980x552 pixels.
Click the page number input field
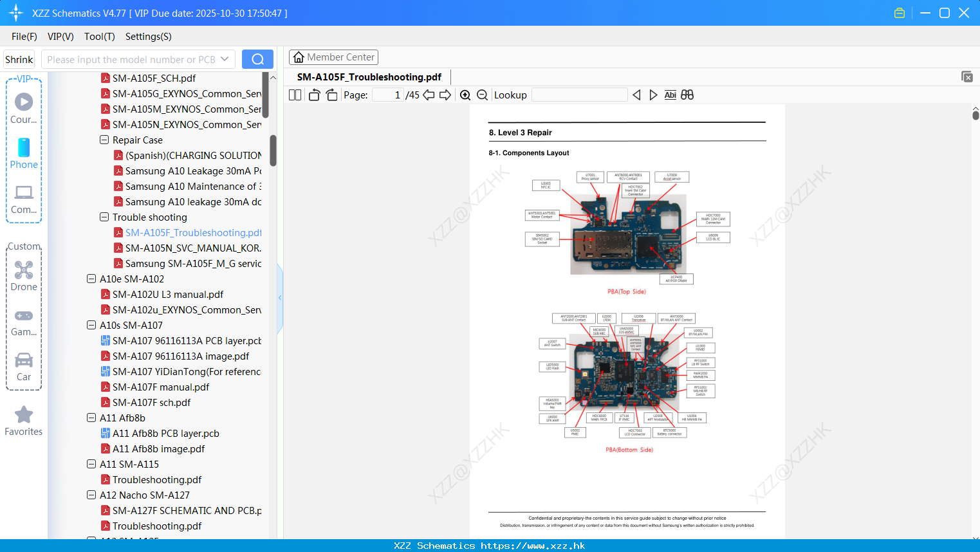click(x=388, y=95)
